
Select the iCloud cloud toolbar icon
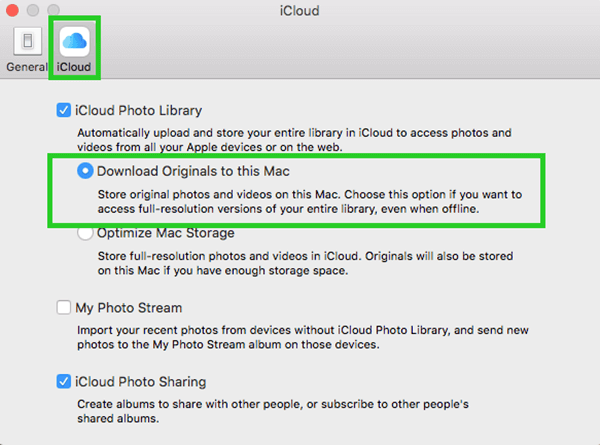coord(76,41)
